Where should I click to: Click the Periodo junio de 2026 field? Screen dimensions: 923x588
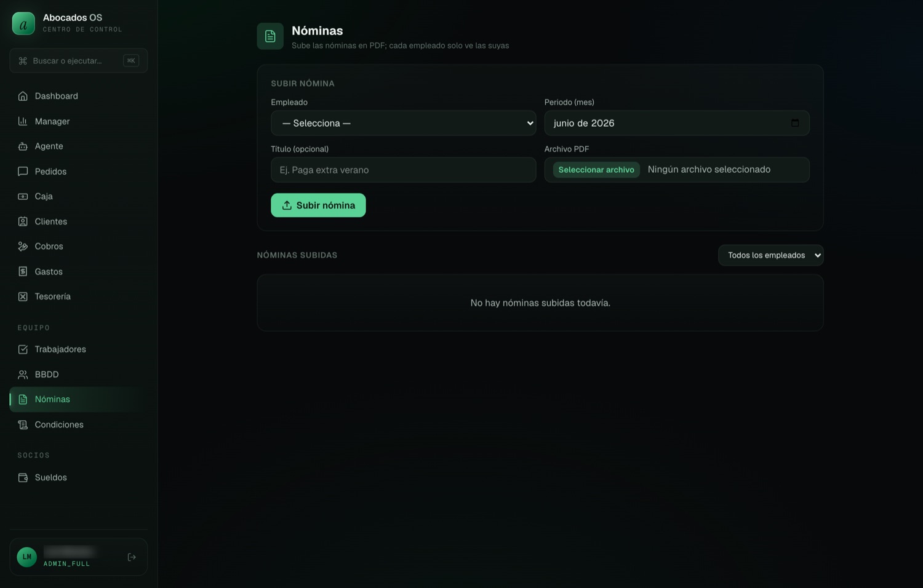coord(677,123)
